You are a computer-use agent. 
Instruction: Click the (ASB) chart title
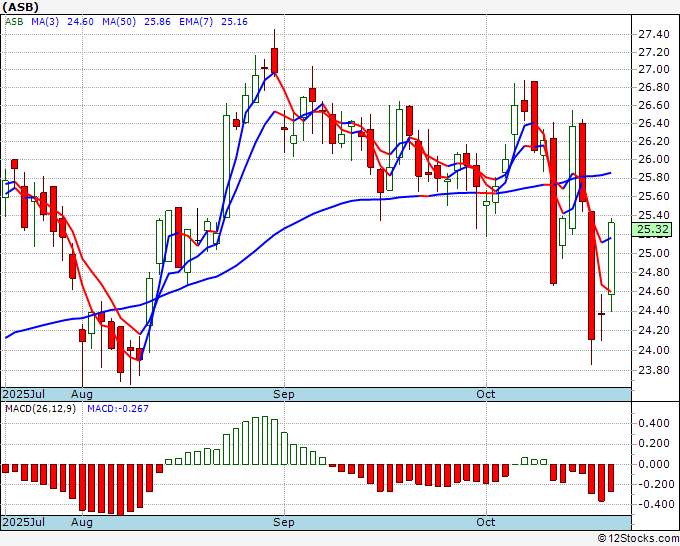(20, 7)
